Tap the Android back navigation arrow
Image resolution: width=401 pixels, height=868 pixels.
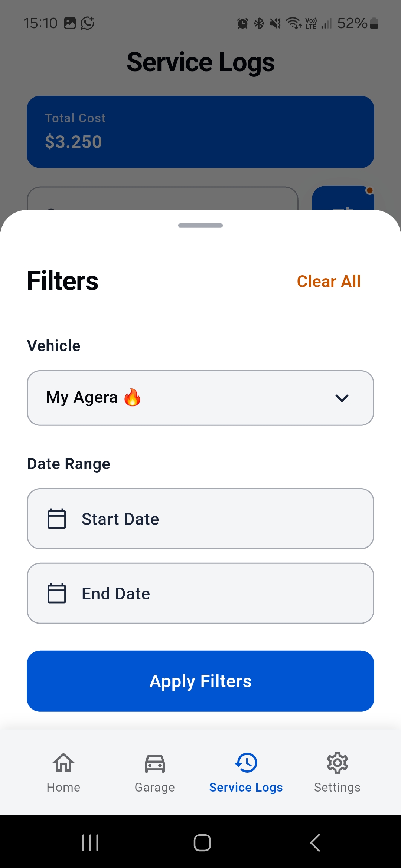314,842
